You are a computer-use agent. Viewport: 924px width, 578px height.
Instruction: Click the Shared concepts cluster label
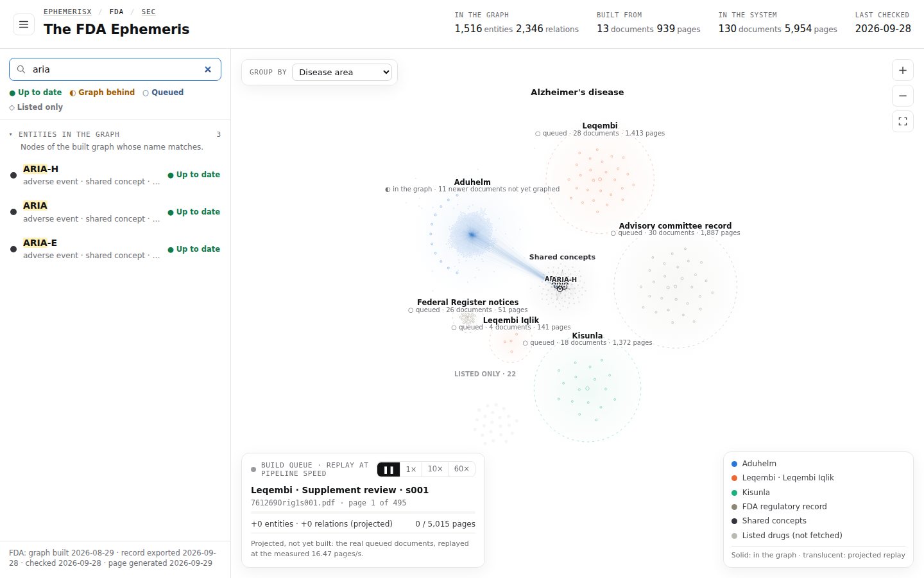[x=562, y=257]
